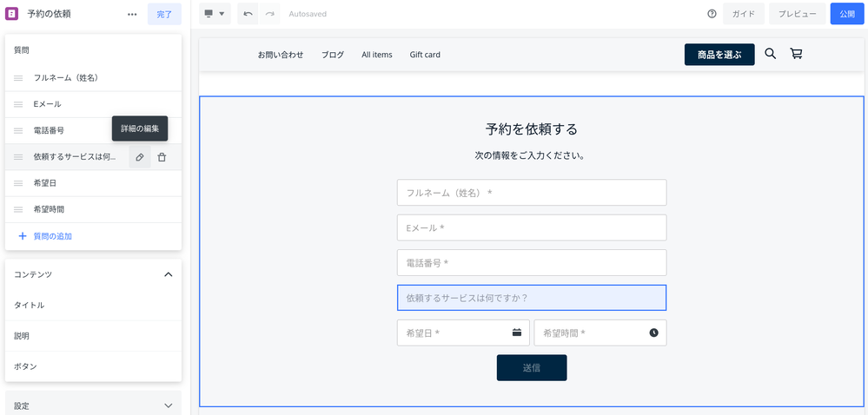Image resolution: width=868 pixels, height=415 pixels.
Task: Open the shopping cart icon
Action: pyautogui.click(x=796, y=54)
